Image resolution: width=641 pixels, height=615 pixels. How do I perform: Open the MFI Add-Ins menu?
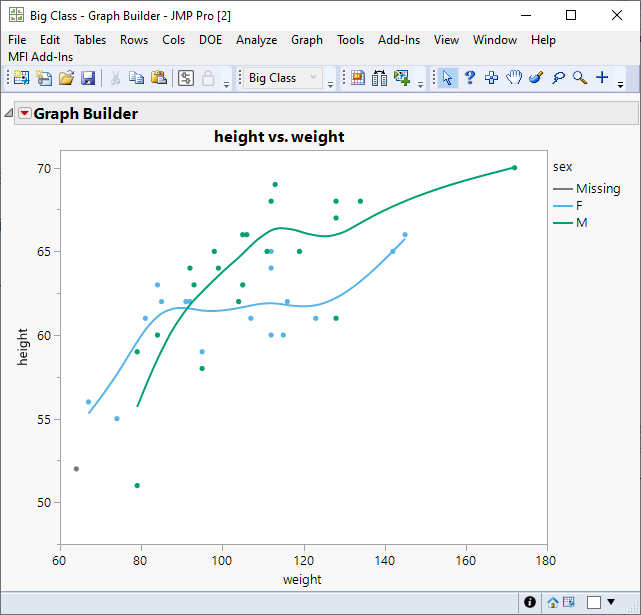click(40, 56)
